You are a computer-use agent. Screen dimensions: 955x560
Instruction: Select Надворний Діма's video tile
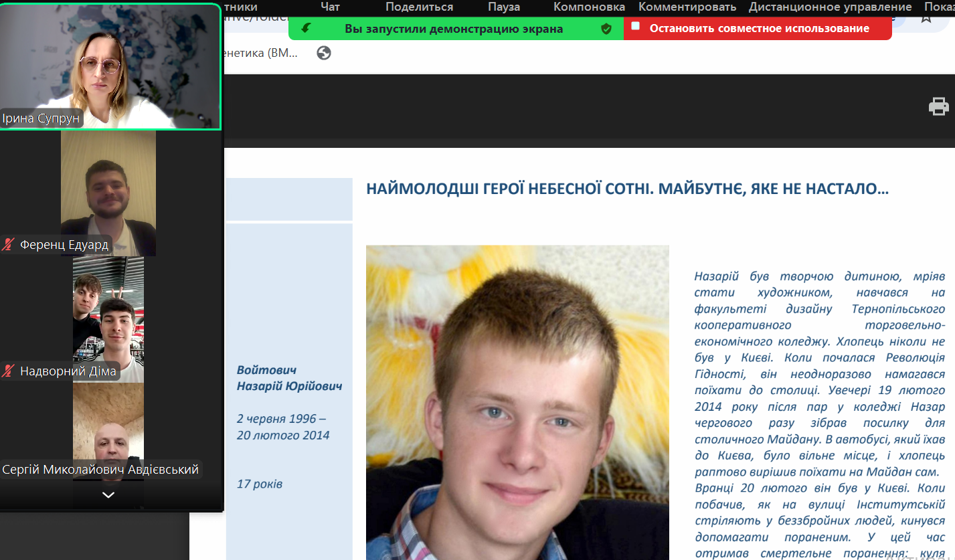(x=108, y=319)
